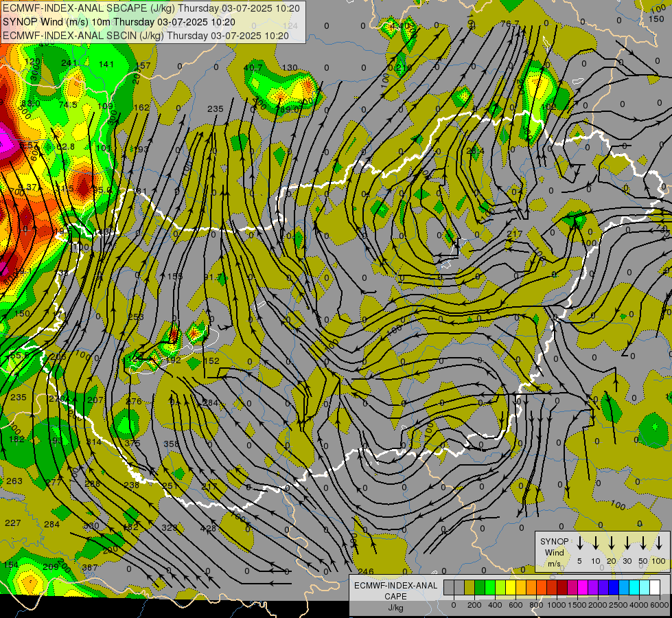Click the station value 387 on map
672x618 pixels.
tap(89, 568)
